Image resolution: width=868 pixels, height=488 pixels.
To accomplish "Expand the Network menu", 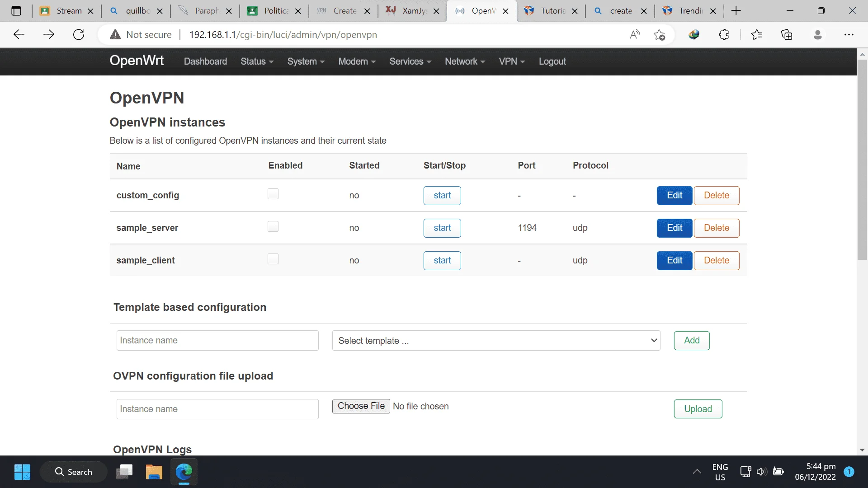I will click(x=465, y=61).
